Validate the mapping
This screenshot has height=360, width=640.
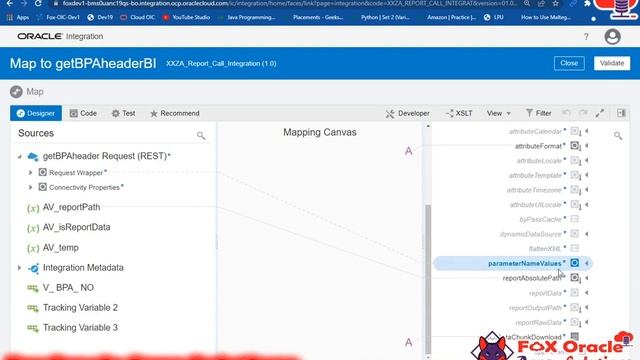point(612,63)
